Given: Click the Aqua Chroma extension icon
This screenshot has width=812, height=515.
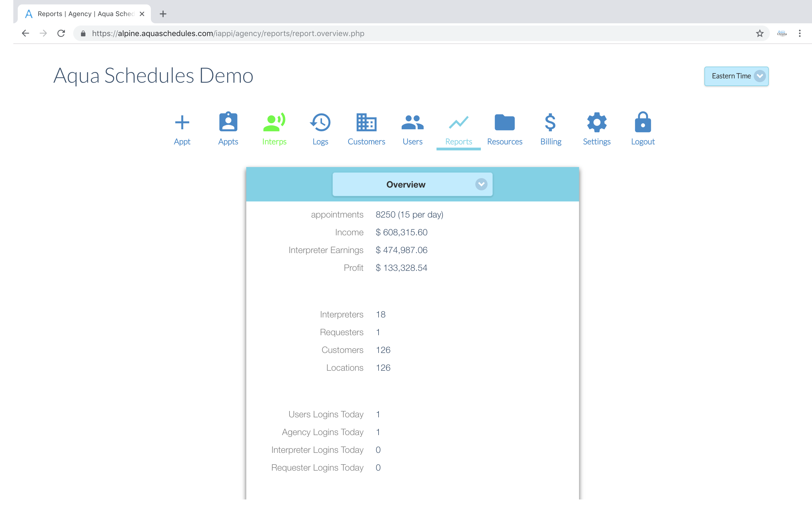Looking at the screenshot, I should 782,33.
